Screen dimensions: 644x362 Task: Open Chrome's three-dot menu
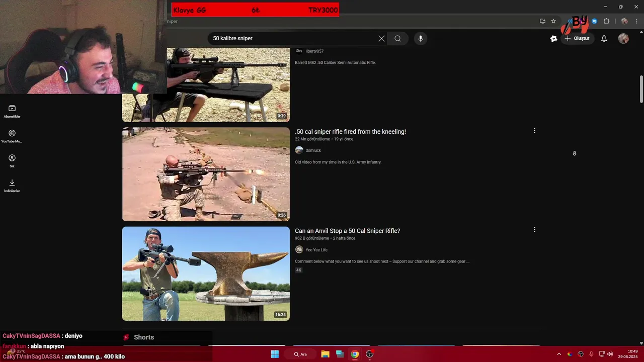coord(636,21)
